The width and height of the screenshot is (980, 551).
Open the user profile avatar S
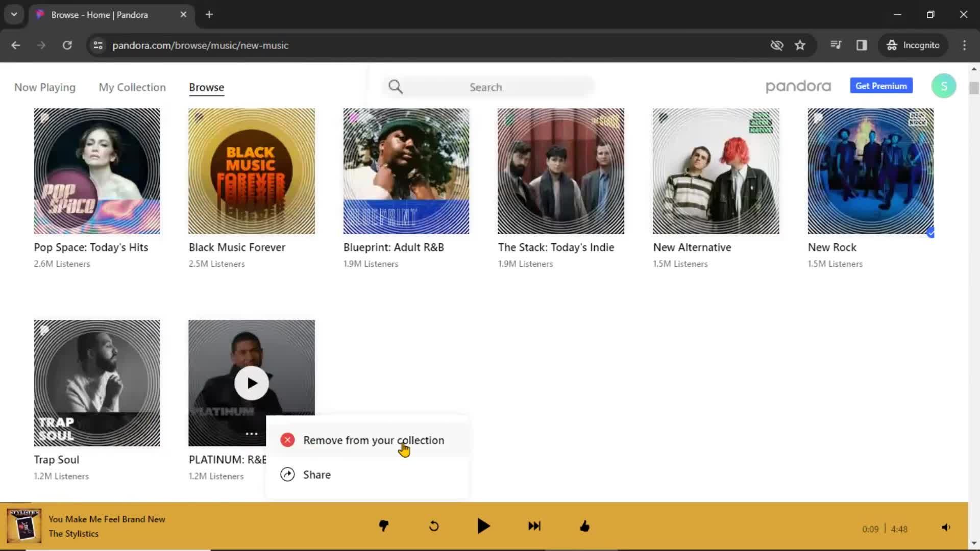(x=944, y=86)
